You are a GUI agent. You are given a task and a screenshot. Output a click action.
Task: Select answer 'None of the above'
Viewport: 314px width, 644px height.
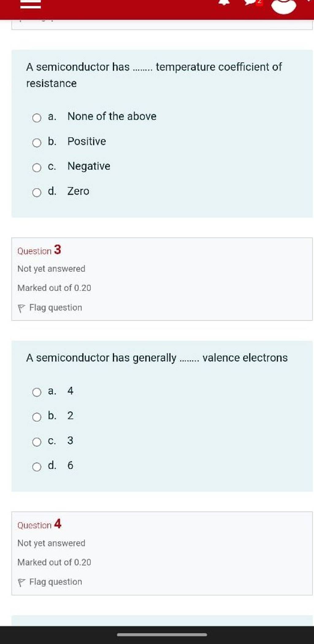tap(37, 116)
